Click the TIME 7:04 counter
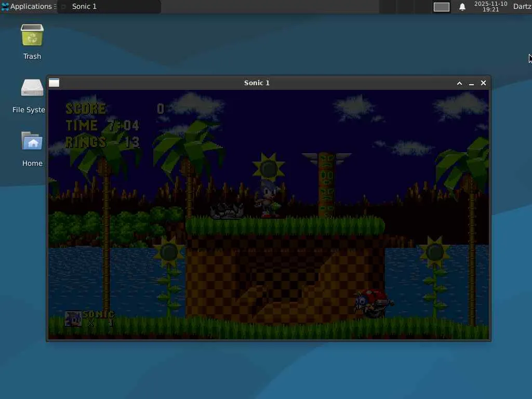The height and width of the screenshot is (399, 532). click(x=102, y=126)
